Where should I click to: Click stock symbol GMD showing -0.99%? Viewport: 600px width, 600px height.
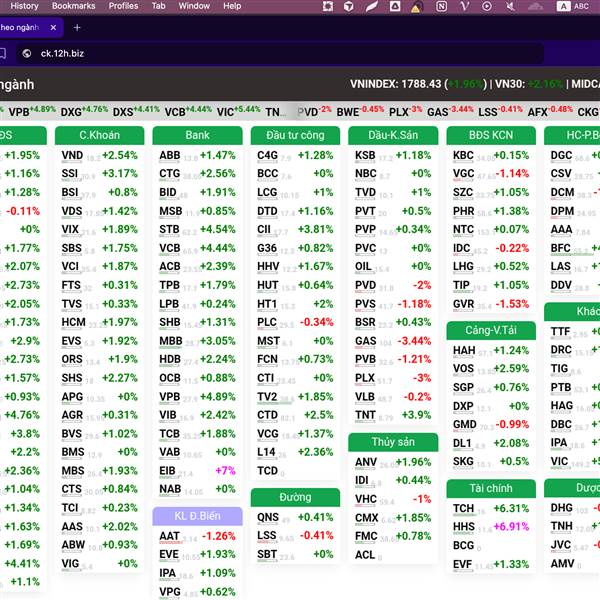[465, 425]
